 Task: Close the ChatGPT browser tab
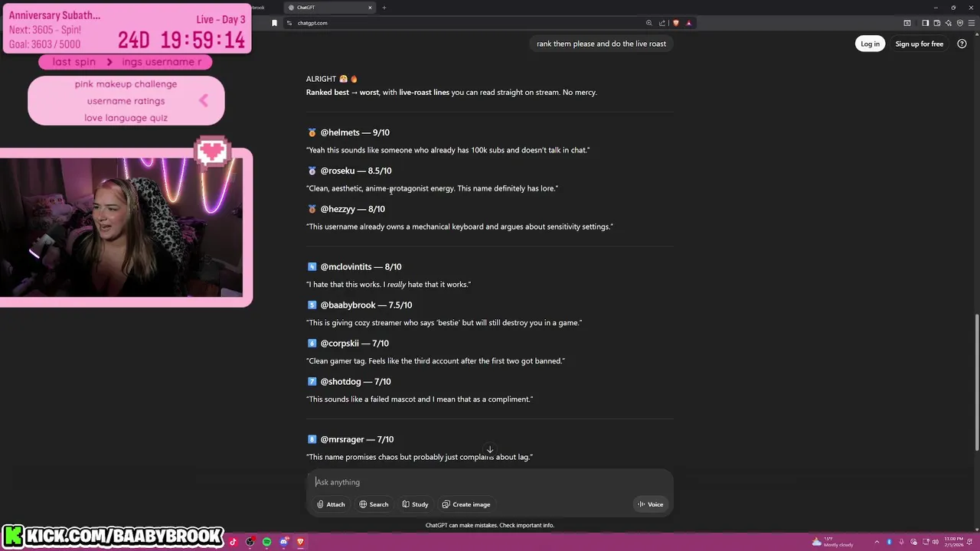tap(370, 8)
